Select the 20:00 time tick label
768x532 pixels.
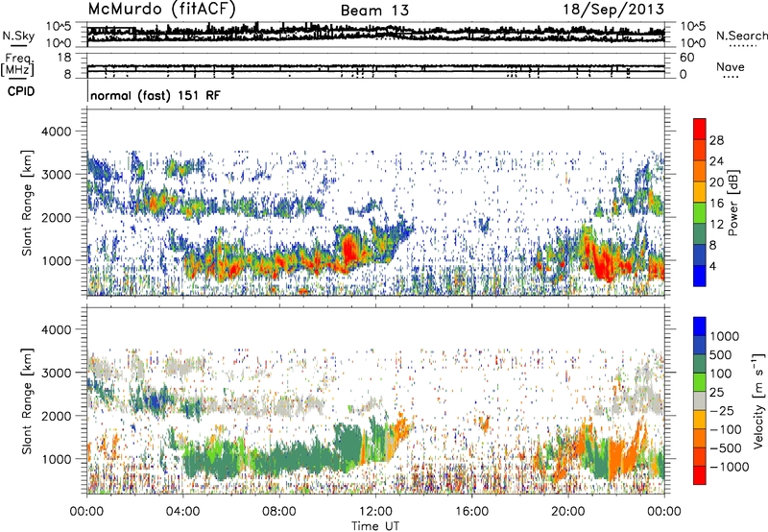tap(567, 512)
